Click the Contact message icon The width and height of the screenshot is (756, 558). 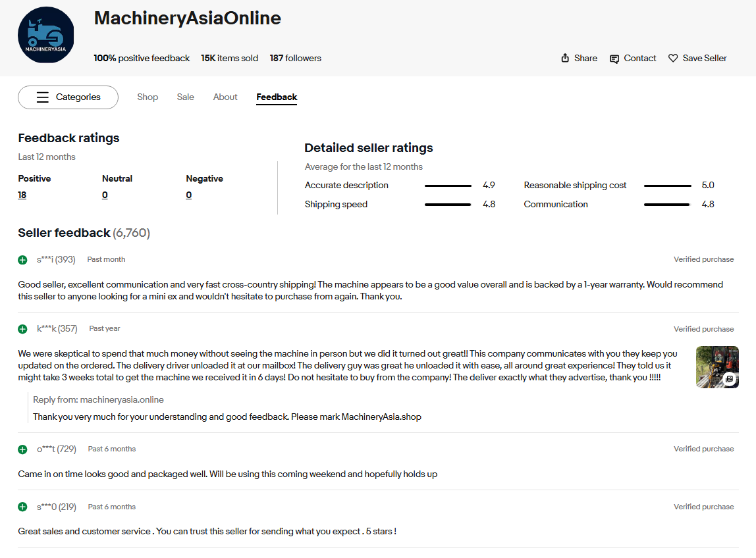(614, 59)
